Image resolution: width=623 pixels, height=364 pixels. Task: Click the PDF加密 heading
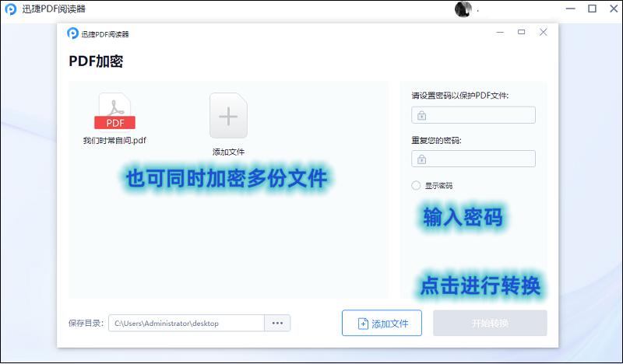(x=96, y=61)
